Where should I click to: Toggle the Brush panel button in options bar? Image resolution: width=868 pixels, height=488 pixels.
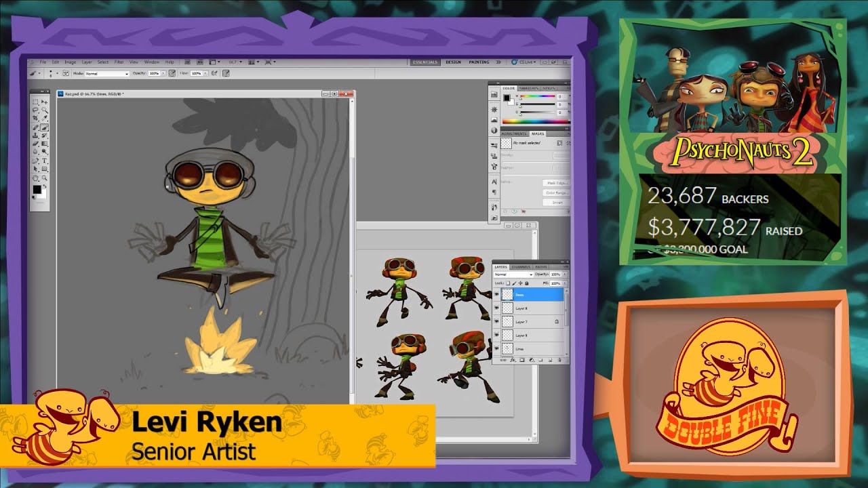66,73
